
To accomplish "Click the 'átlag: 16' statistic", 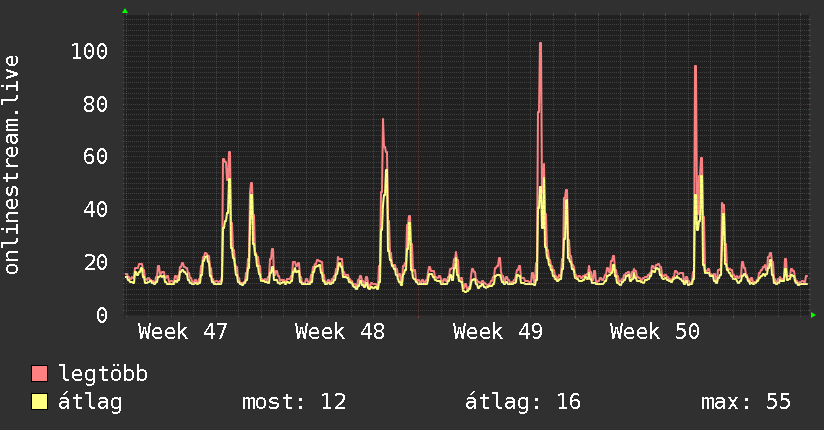I will [523, 402].
